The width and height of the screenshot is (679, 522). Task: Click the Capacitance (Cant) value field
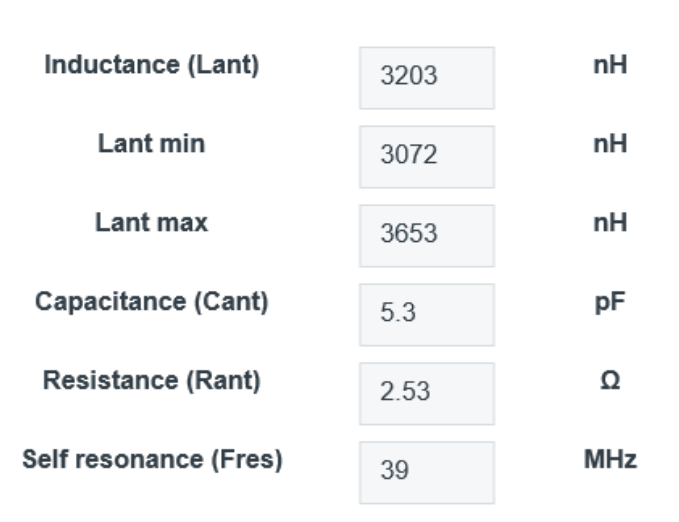[427, 314]
